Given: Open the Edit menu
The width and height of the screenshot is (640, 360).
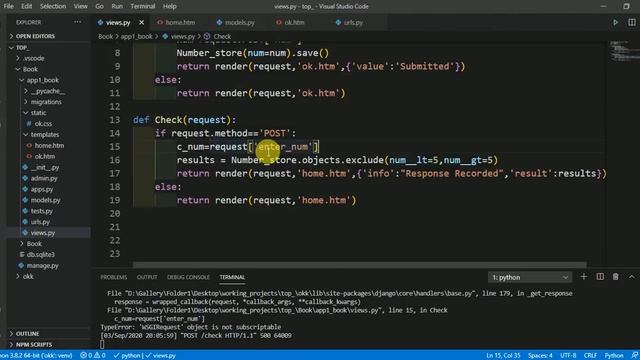Looking at the screenshot, I should (x=27, y=6).
